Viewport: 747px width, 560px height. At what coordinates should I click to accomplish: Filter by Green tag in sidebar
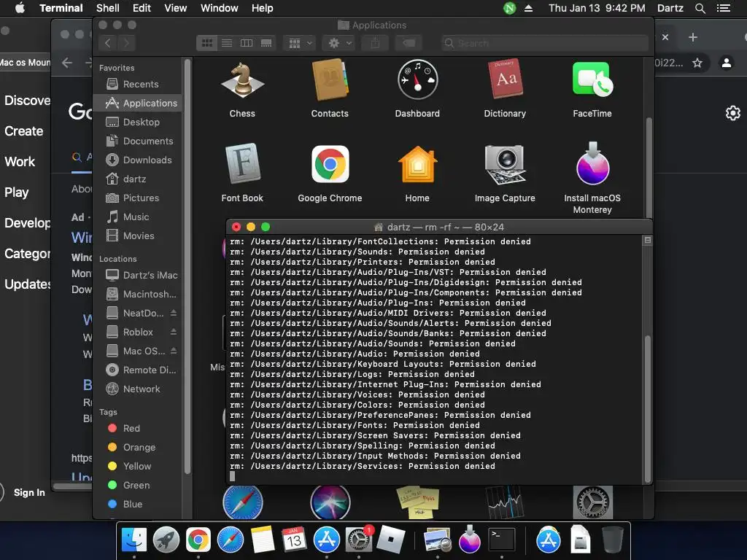click(137, 485)
